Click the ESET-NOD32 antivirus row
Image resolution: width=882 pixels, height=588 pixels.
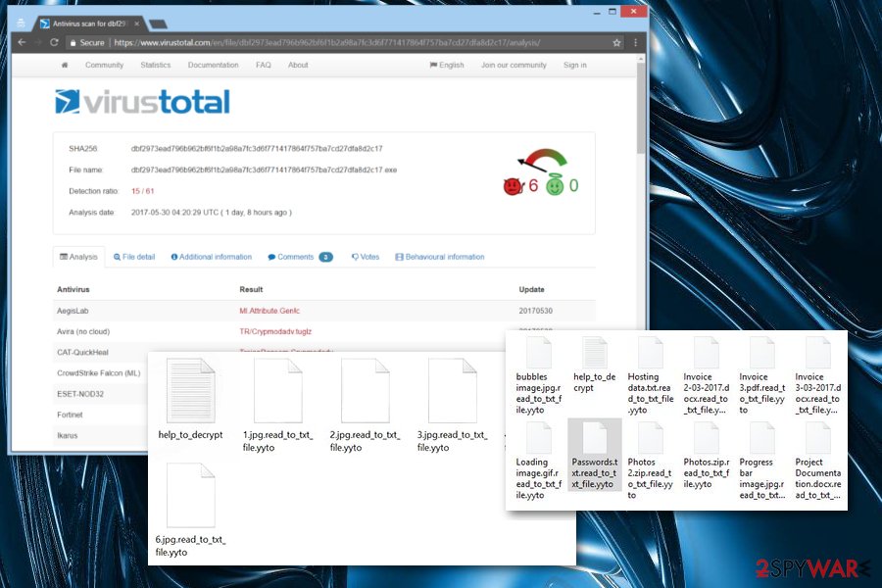pos(101,394)
